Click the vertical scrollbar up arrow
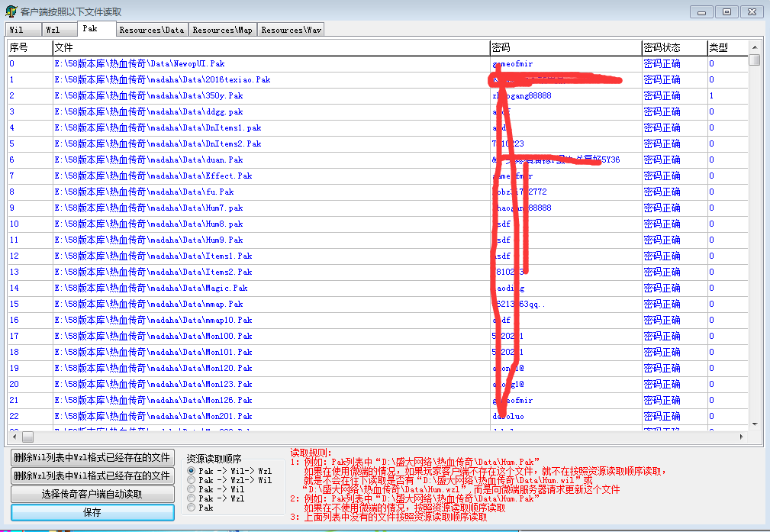 754,47
